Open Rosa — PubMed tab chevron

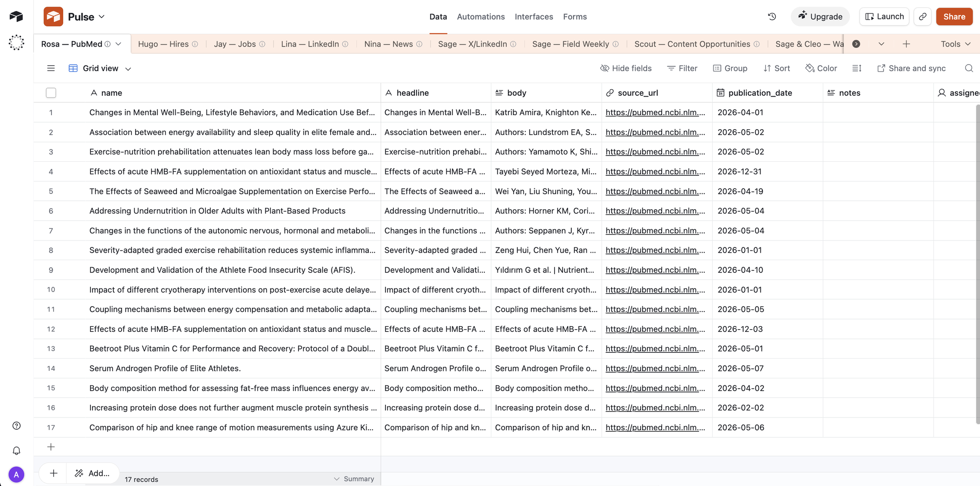[x=119, y=44]
